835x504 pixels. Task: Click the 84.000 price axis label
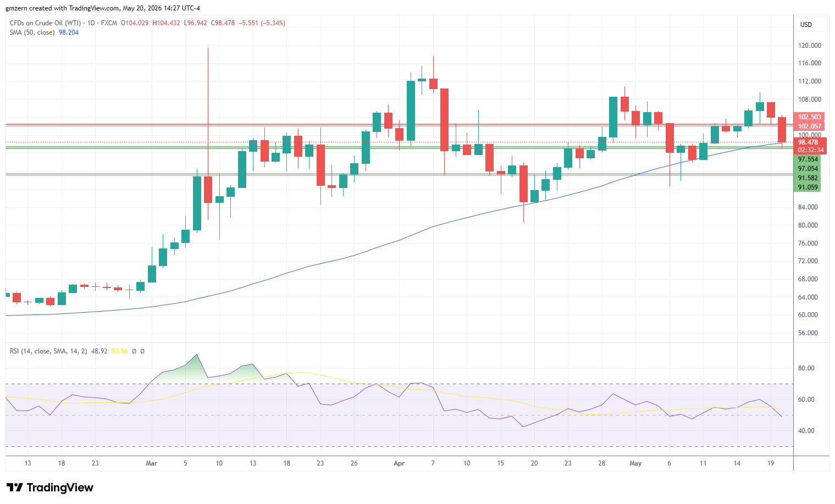(808, 207)
